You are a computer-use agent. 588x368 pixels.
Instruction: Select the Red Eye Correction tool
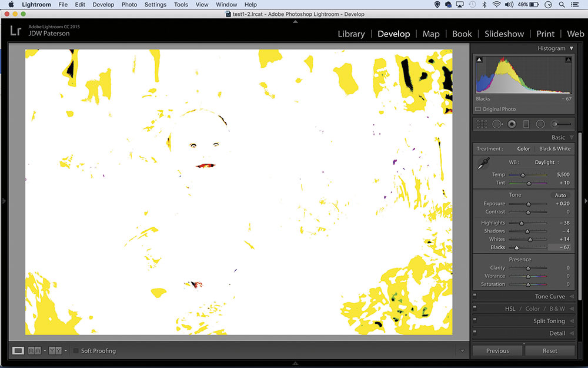512,124
